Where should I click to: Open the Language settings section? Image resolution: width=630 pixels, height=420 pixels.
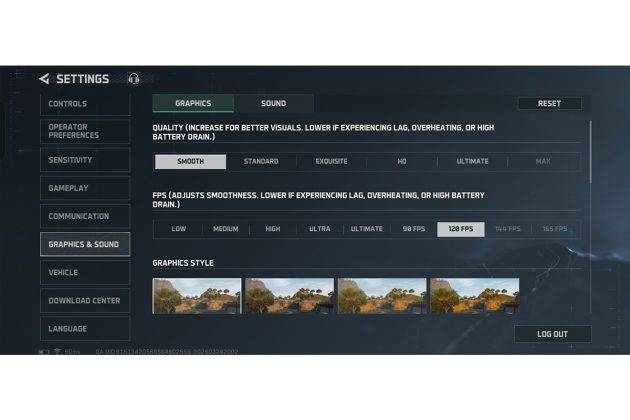(x=85, y=329)
